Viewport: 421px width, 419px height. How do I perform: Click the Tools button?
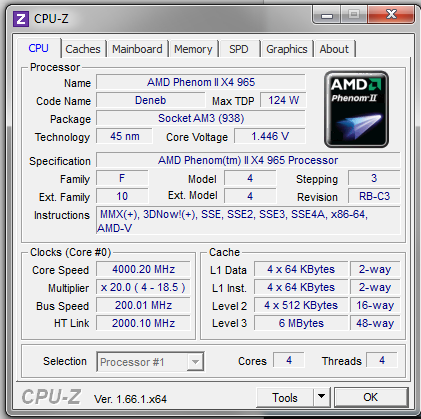click(285, 397)
